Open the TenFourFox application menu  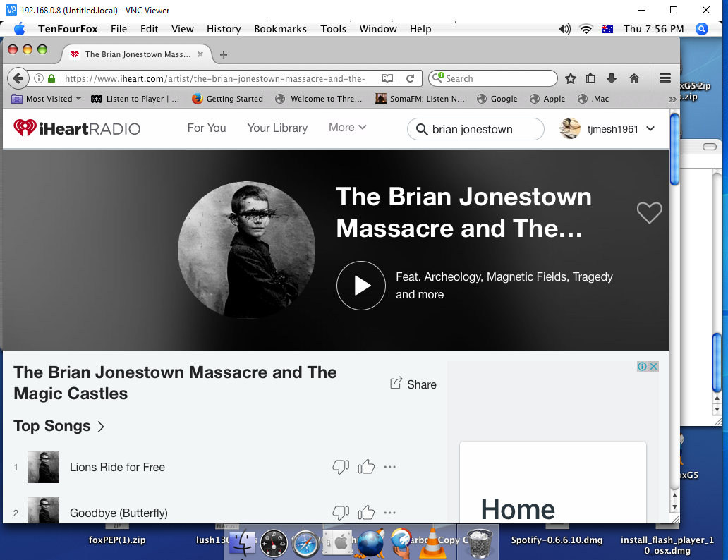pyautogui.click(x=68, y=29)
